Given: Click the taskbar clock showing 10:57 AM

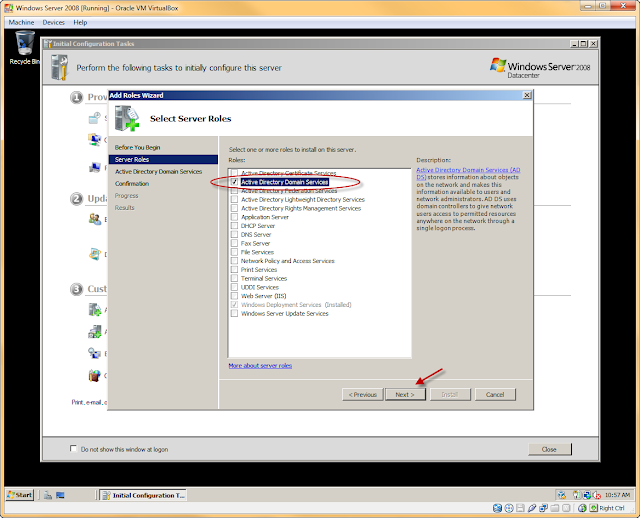Looking at the screenshot, I should tap(617, 495).
